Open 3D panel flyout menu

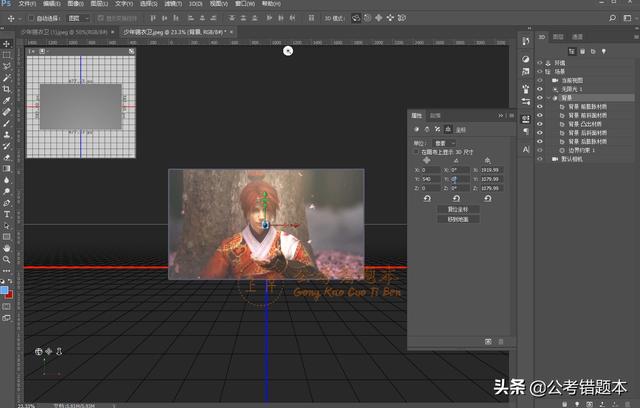pyautogui.click(x=636, y=37)
